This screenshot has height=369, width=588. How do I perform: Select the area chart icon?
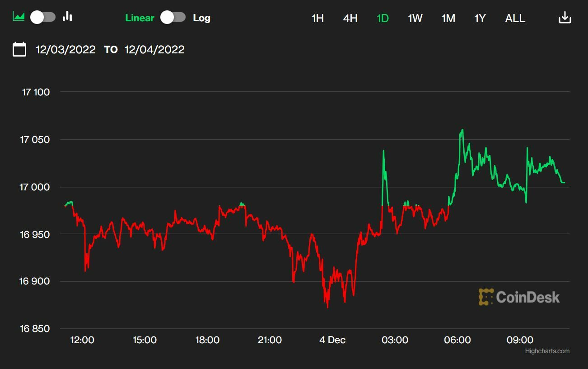19,17
